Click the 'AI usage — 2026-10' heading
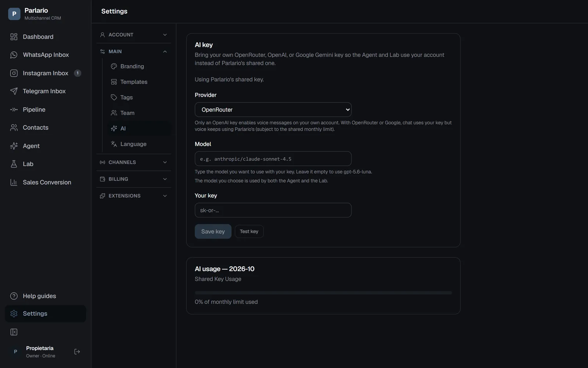The height and width of the screenshot is (368, 588). tap(225, 269)
